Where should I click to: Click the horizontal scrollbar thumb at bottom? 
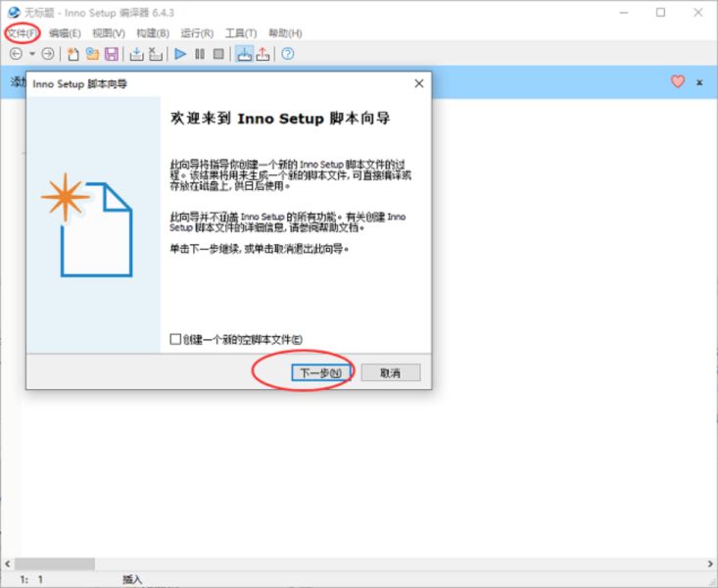tap(57, 563)
